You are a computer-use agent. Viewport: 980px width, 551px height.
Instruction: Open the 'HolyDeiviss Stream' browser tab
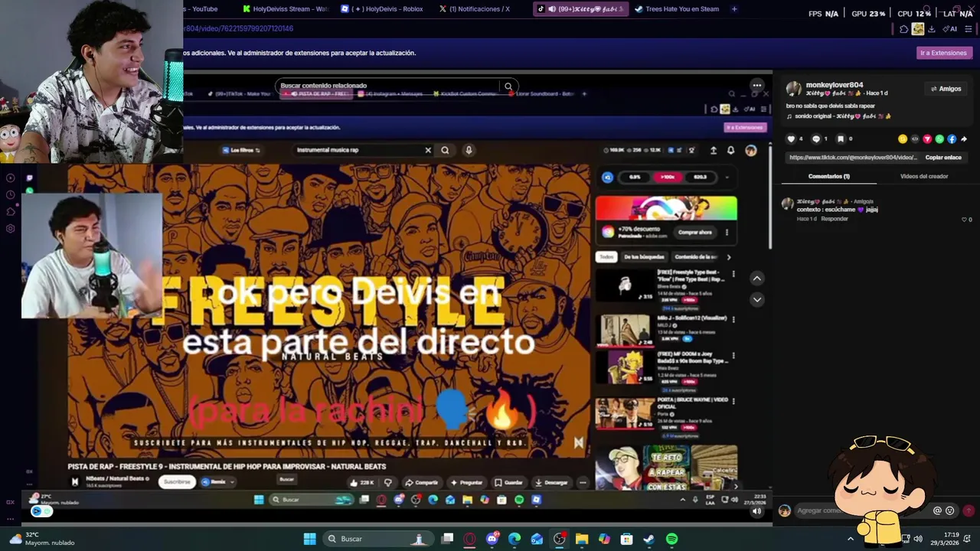click(286, 9)
